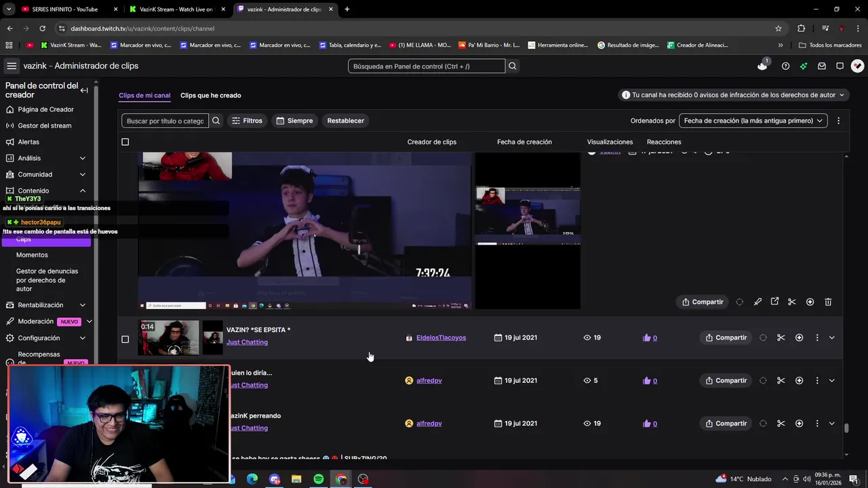Share the VAZIN? *SE EPSITA* clip
This screenshot has width=868, height=488.
pyautogui.click(x=726, y=338)
